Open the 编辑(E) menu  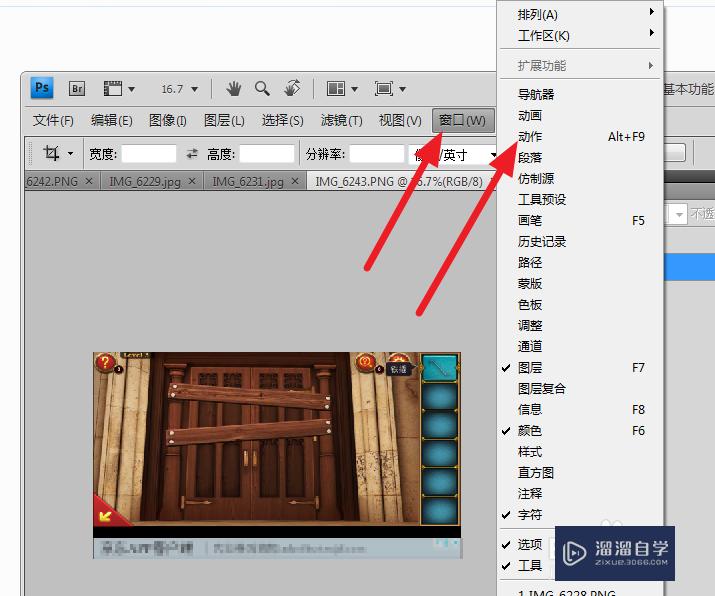(x=112, y=120)
